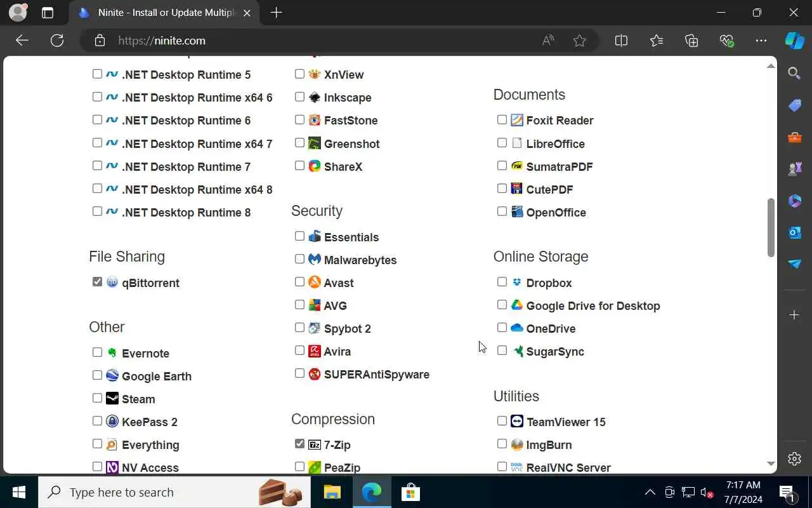Screen dimensions: 812x508
Task: Open the tab actions menu button
Action: (x=48, y=13)
